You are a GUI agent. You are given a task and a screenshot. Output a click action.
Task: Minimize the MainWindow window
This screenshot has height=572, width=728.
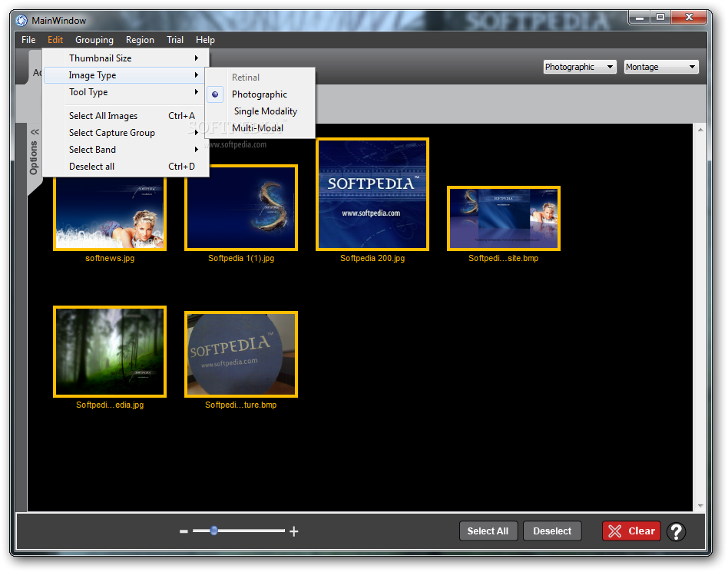(x=640, y=17)
